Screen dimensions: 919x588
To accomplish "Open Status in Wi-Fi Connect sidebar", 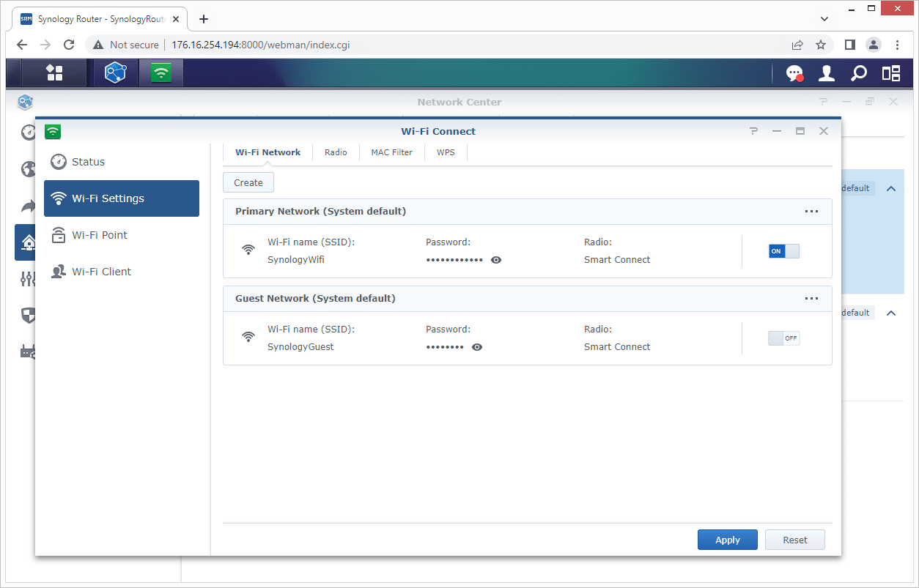I will [122, 162].
